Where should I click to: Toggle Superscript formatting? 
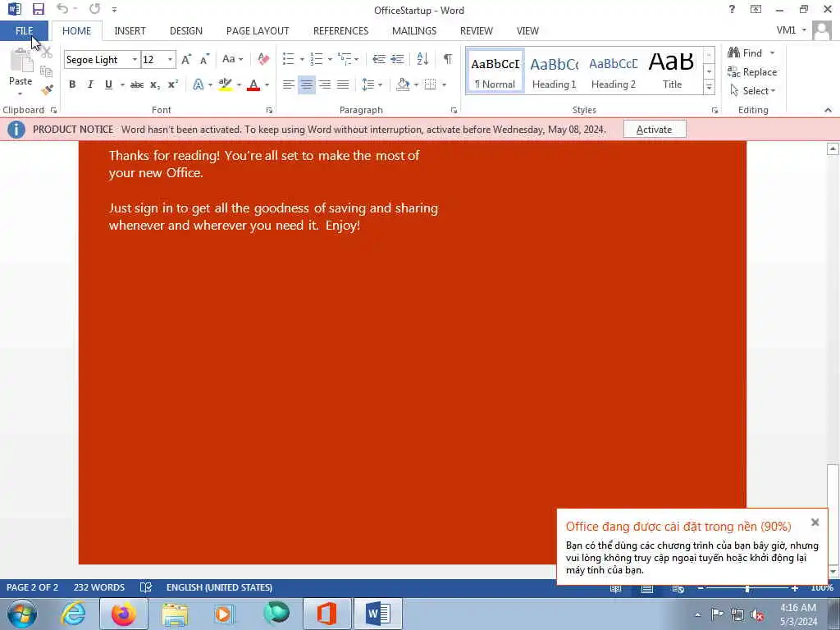(x=173, y=84)
